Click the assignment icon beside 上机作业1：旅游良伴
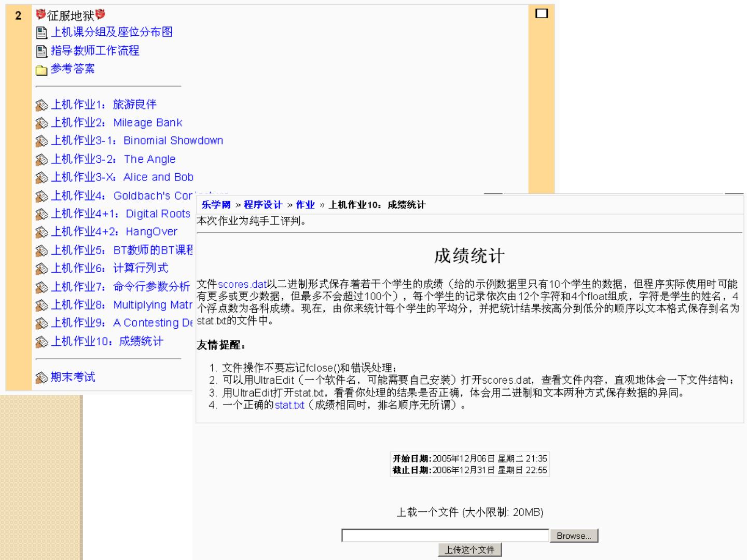 click(x=41, y=106)
